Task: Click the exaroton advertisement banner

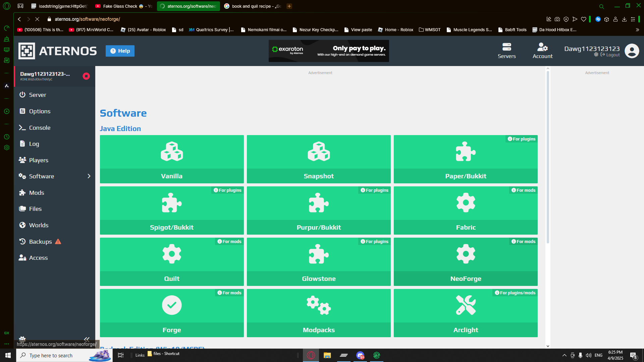Action: 329,51
